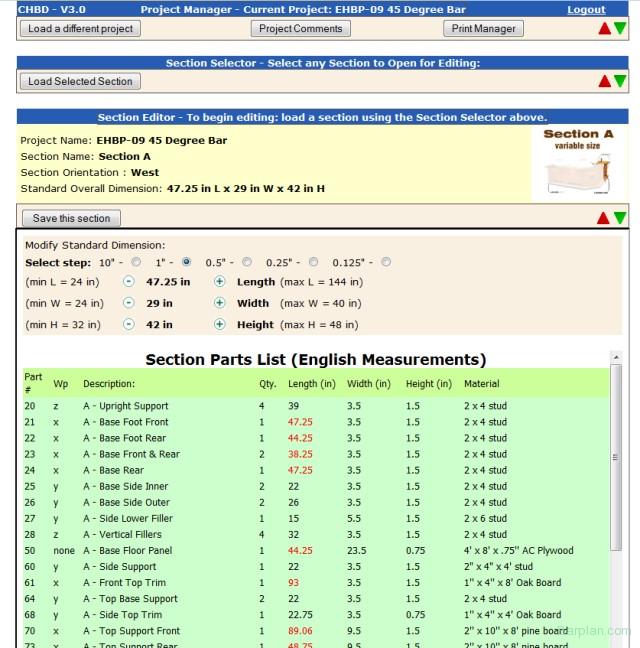640x648 pixels.
Task: Select row A - Base Foot Front
Action: point(316,422)
